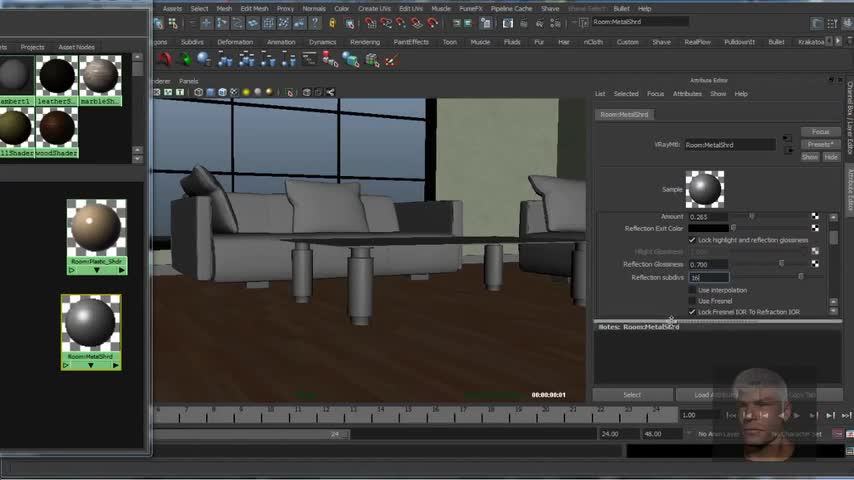854x480 pixels.
Task: Open the Create UVs menu
Action: [374, 9]
